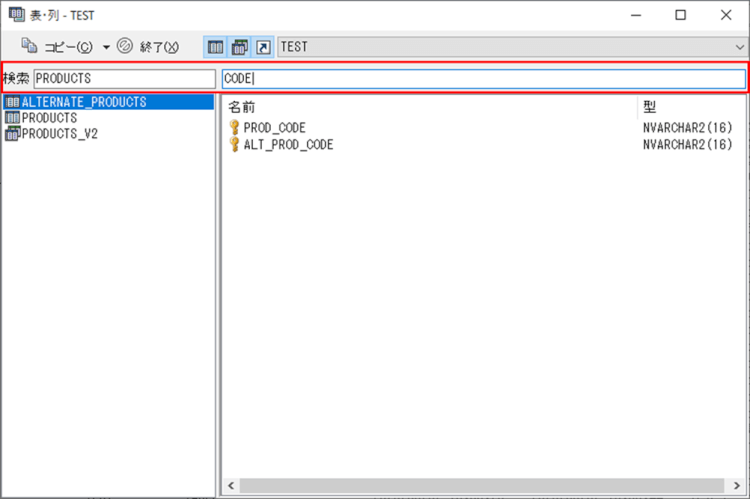Select the PROD_CODE column row
The image size is (750, 499).
[x=484, y=128]
